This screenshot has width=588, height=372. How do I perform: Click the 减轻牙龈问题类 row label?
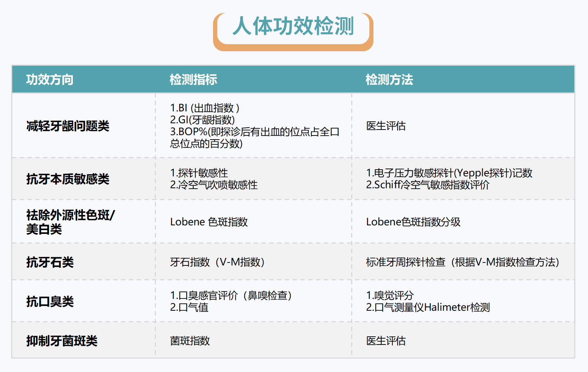68,126
